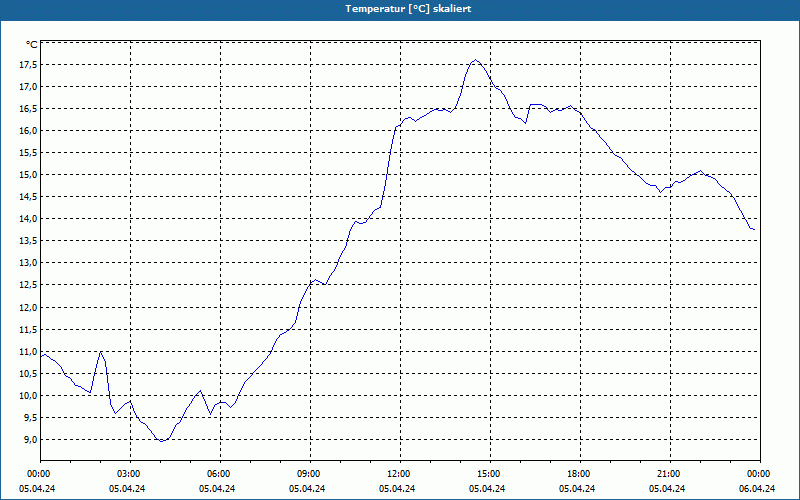Click the 00:00 time label above 05.04.24
Viewport: 800px width, 500px height.
click(x=37, y=473)
